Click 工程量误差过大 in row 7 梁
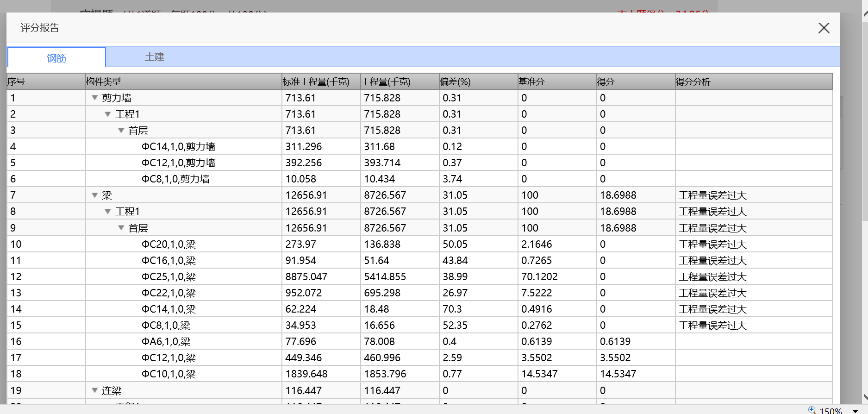This screenshot has height=414, width=868. (x=712, y=195)
